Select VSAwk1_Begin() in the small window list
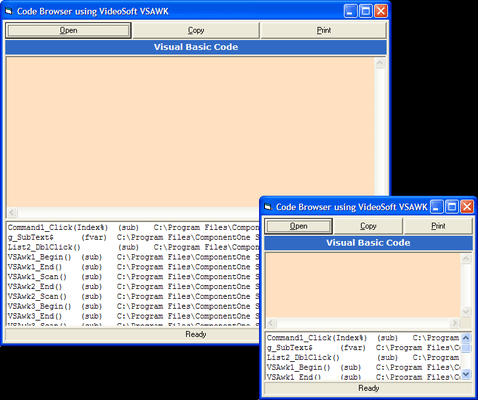Screen dimensions: 478x400 [363, 367]
